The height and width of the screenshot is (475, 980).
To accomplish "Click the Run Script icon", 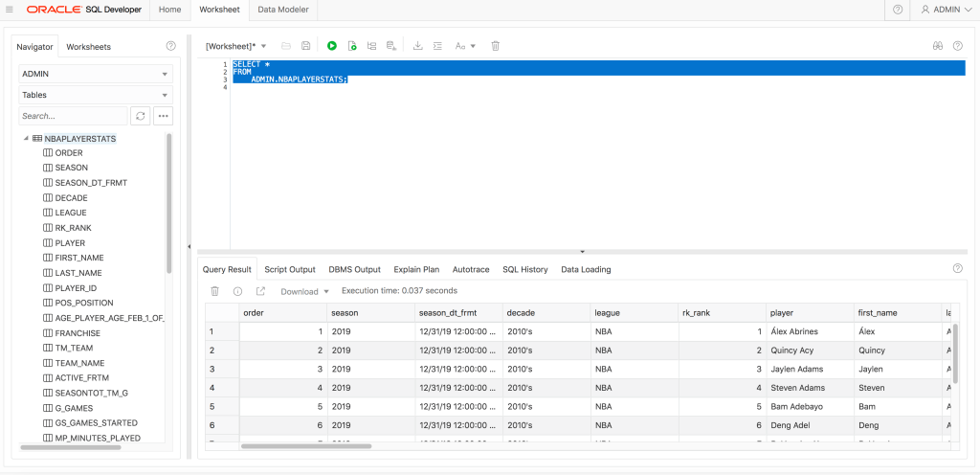I will click(352, 46).
